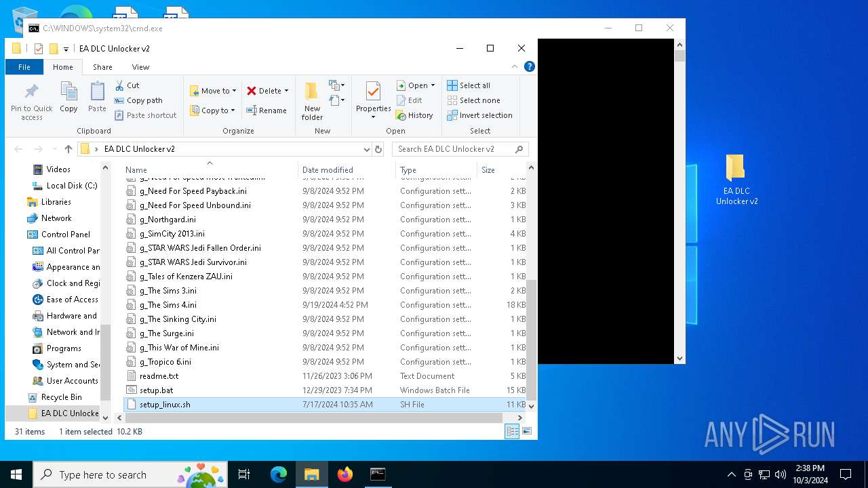Click the taskbar search box

130,474
